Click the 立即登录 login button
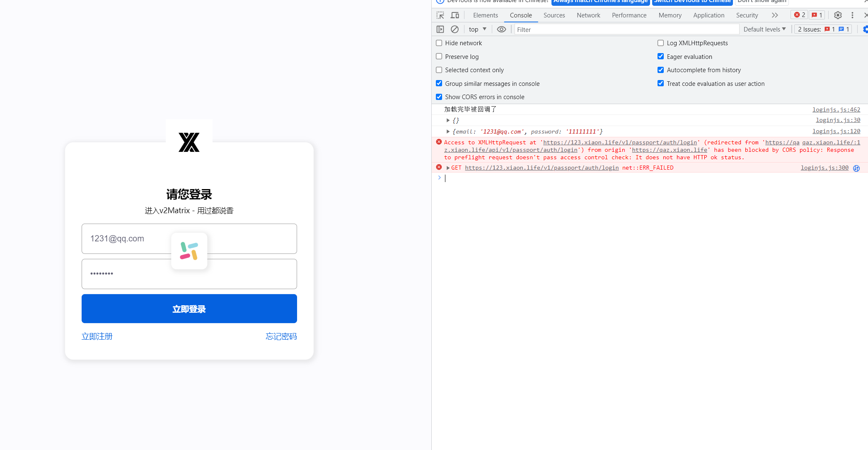The image size is (868, 450). 189,309
